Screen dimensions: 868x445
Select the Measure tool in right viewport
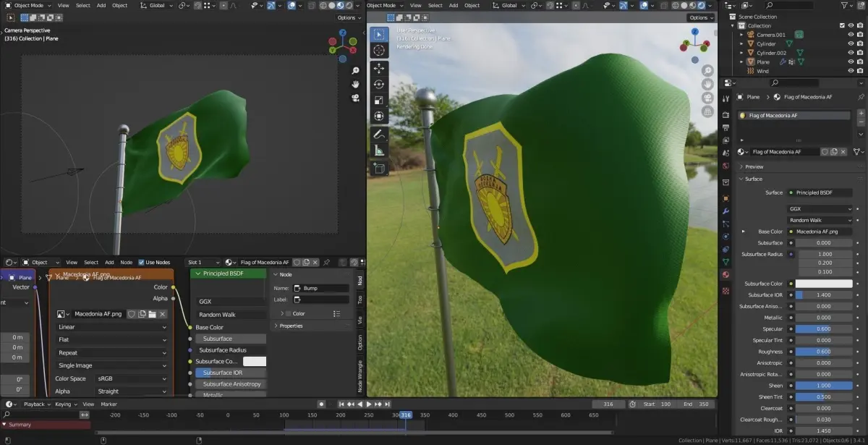(379, 151)
